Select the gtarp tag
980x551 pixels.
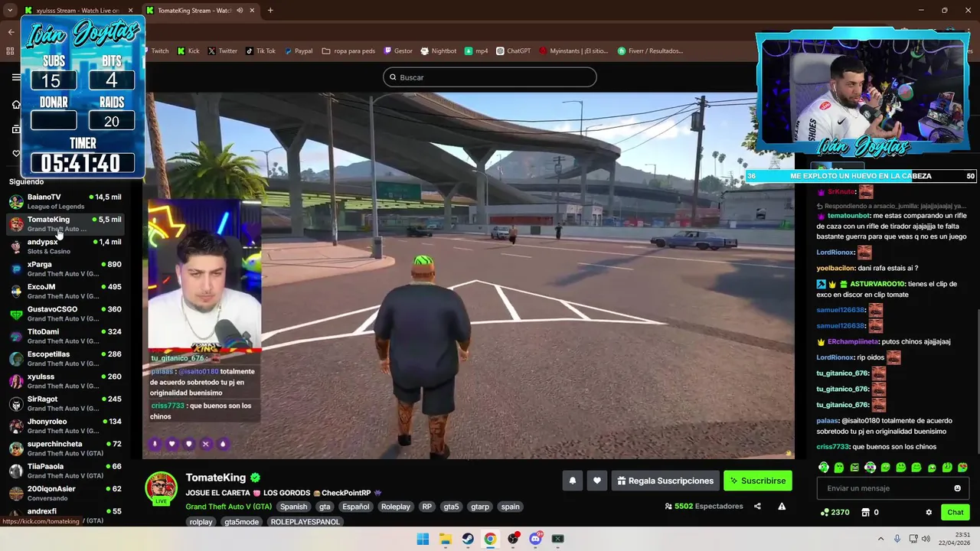pyautogui.click(x=480, y=507)
